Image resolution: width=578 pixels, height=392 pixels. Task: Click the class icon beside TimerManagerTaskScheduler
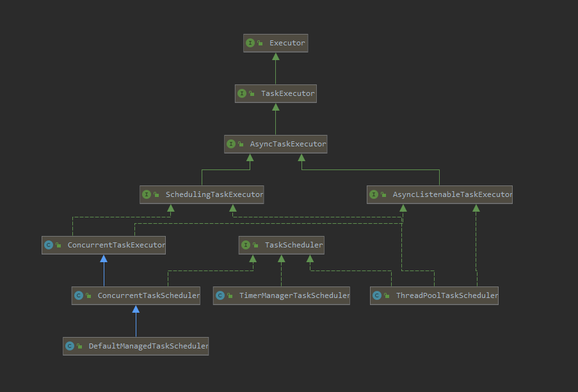point(220,295)
